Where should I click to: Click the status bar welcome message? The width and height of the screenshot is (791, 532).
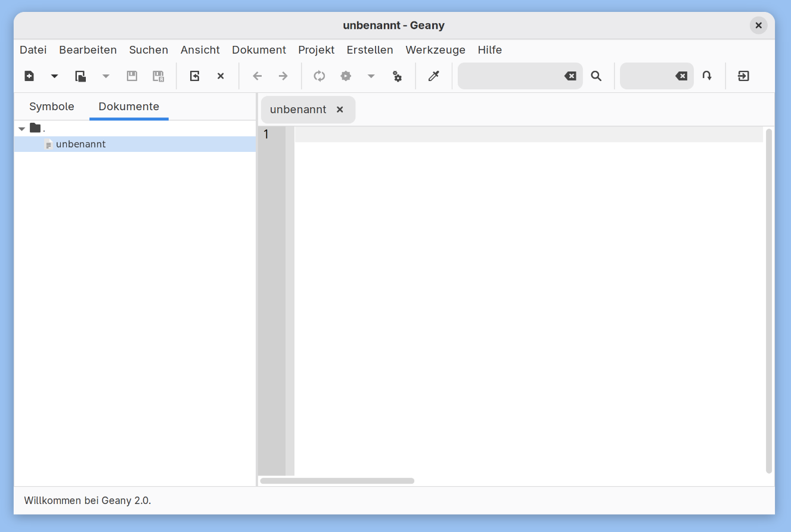[88, 500]
